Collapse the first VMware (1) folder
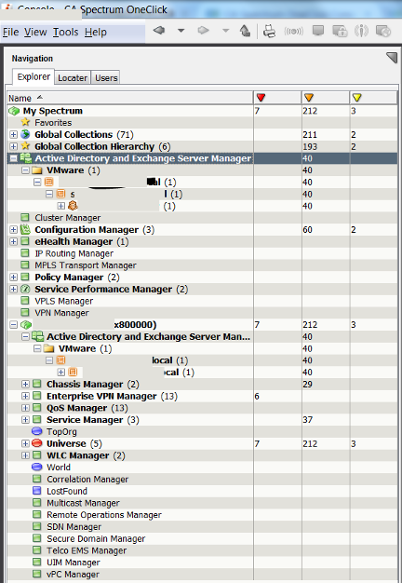The image size is (402, 583). click(x=25, y=170)
